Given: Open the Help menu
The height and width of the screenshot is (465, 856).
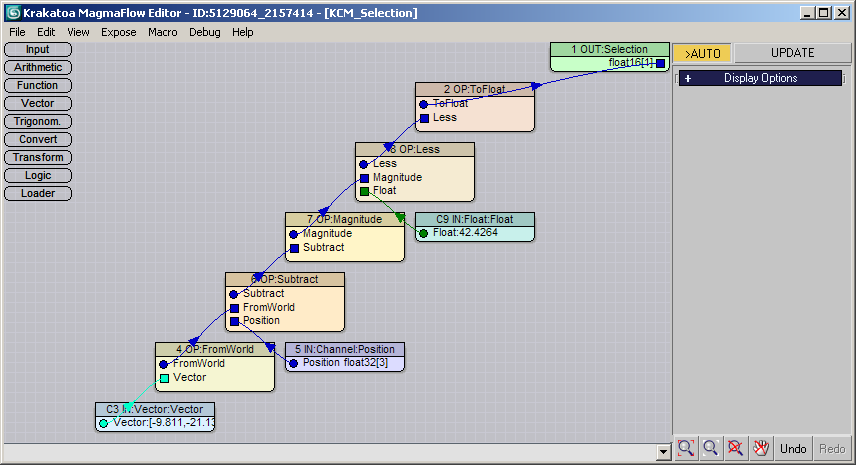Looking at the screenshot, I should click(x=242, y=32).
